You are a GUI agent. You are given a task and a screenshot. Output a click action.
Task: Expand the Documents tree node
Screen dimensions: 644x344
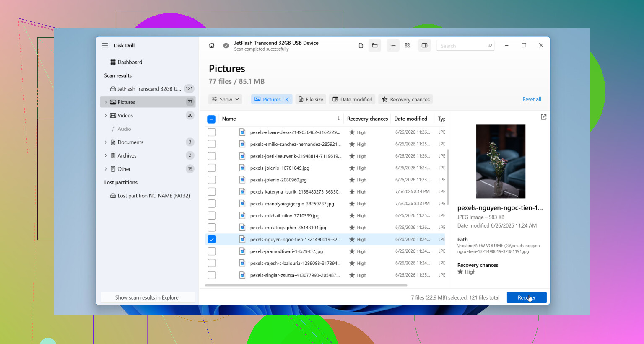[x=106, y=142]
